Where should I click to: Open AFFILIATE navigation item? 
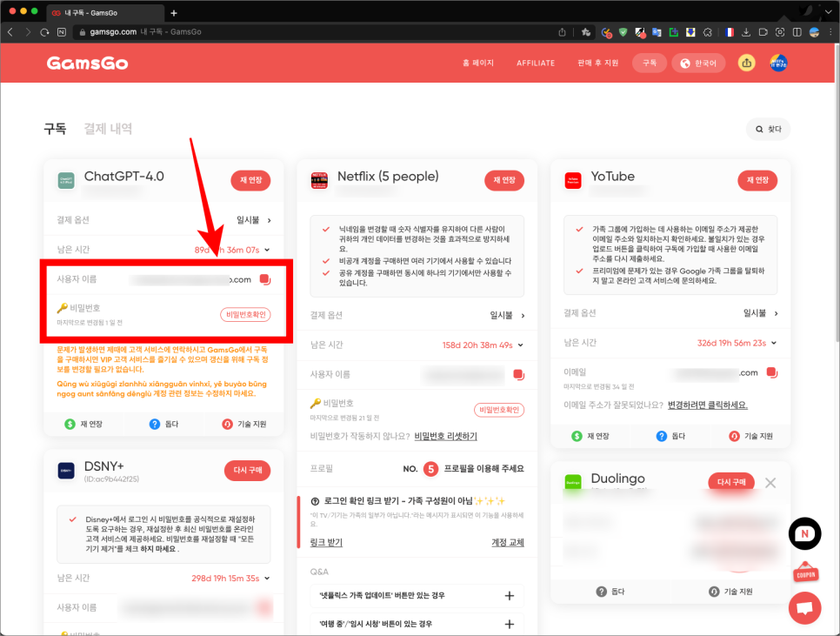(535, 63)
